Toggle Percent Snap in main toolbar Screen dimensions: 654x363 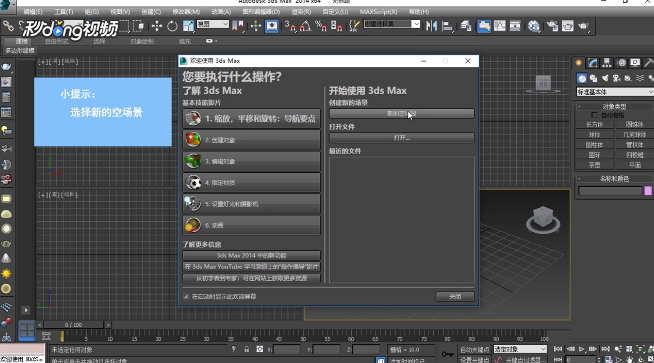pyautogui.click(x=321, y=26)
